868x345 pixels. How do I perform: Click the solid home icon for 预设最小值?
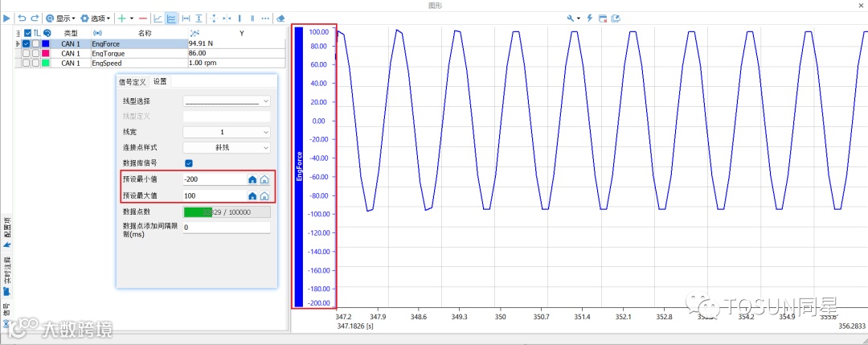(252, 179)
